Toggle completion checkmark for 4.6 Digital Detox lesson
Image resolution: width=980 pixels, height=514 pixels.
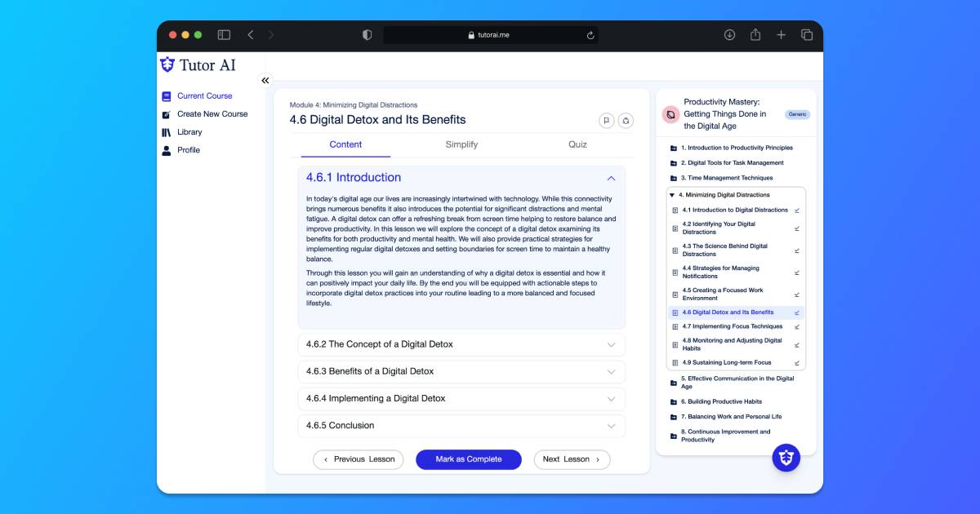[x=796, y=312]
